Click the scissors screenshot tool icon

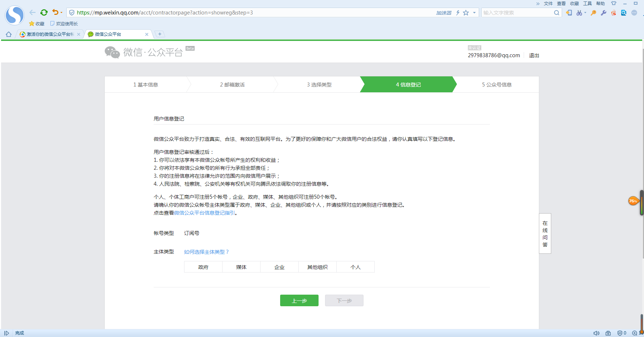pos(579,13)
